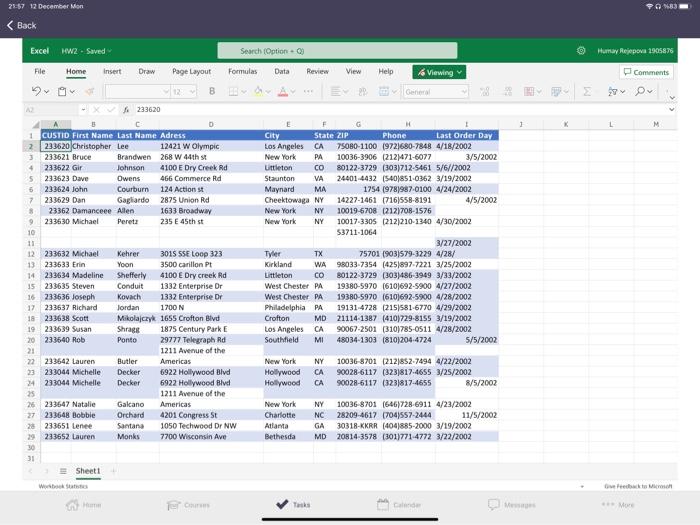The width and height of the screenshot is (700, 525).
Task: Open the Data ribbon tab
Action: tap(282, 71)
